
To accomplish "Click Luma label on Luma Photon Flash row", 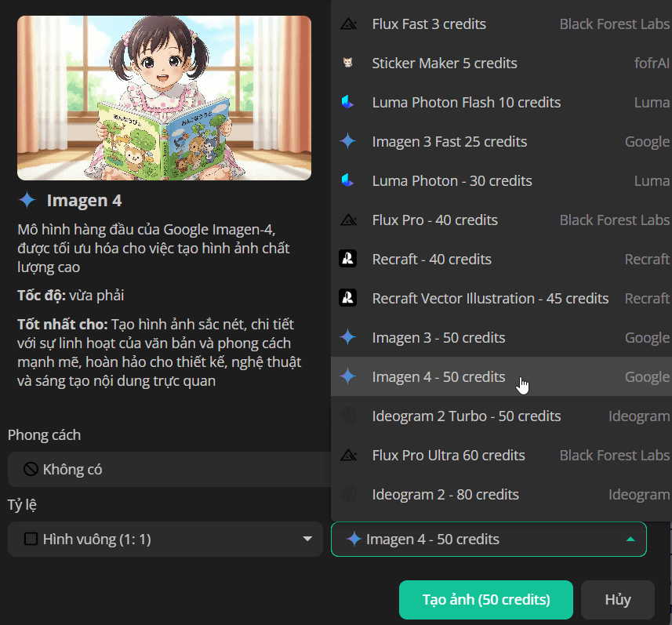I will 652,102.
